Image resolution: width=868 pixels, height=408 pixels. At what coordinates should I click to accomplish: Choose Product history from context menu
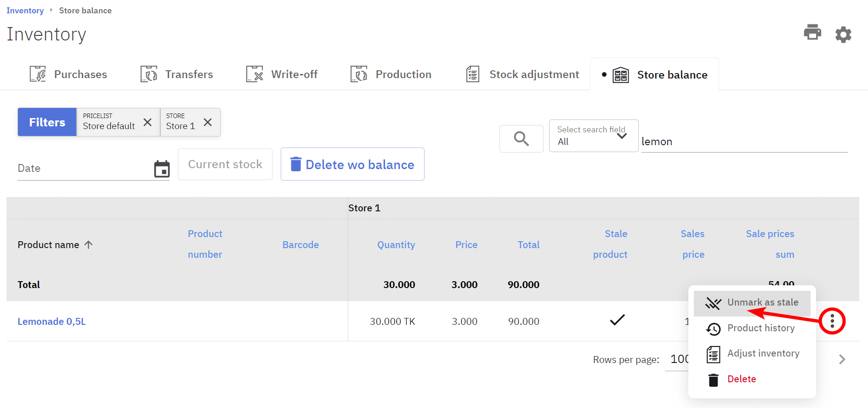pyautogui.click(x=760, y=328)
